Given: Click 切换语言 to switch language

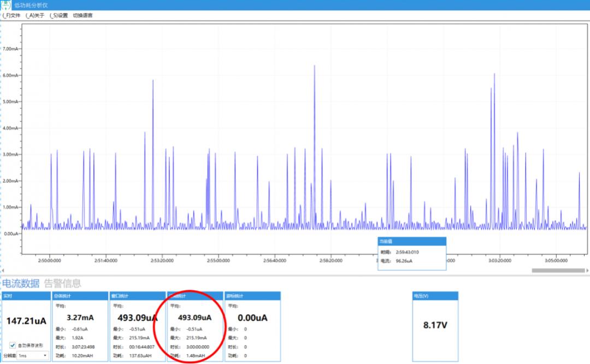Looking at the screenshot, I should point(82,15).
